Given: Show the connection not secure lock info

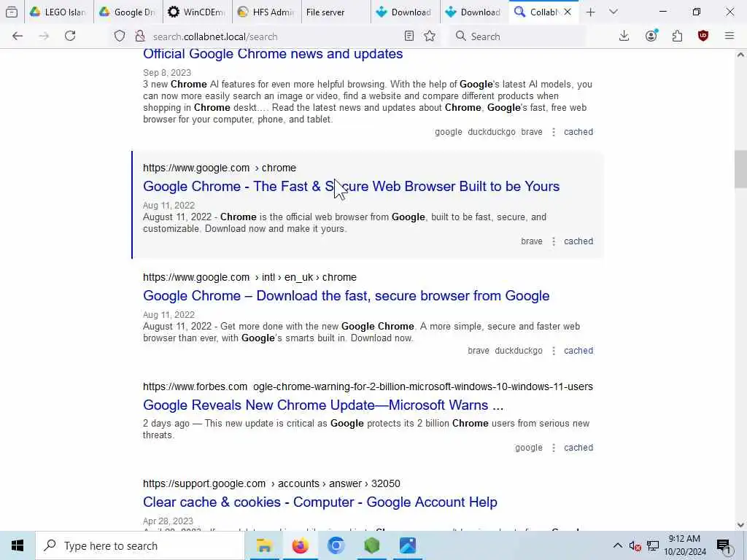Looking at the screenshot, I should [139, 36].
